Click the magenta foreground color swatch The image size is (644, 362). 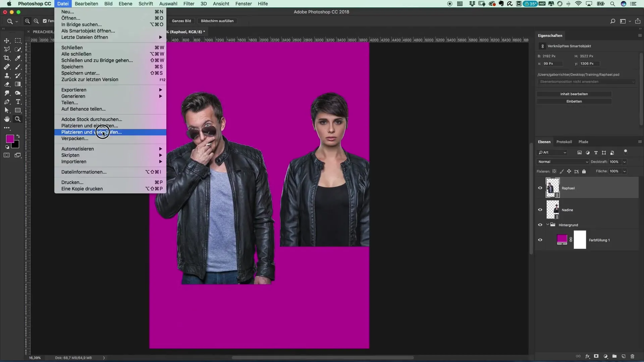(10, 139)
